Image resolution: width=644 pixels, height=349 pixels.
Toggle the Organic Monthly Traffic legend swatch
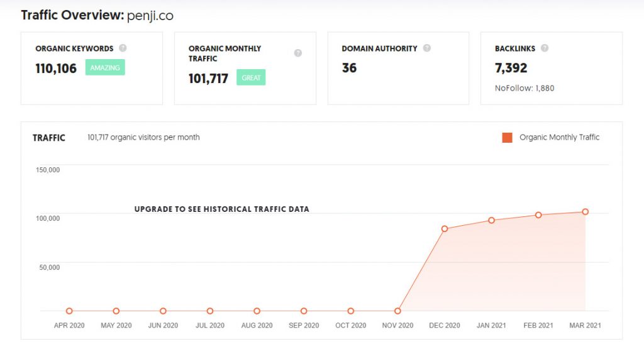tap(508, 138)
